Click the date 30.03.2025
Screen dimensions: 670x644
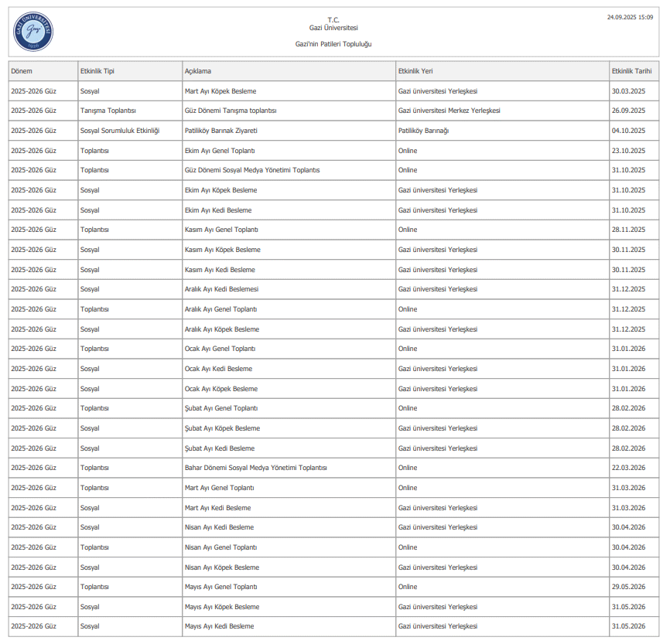[x=628, y=91]
